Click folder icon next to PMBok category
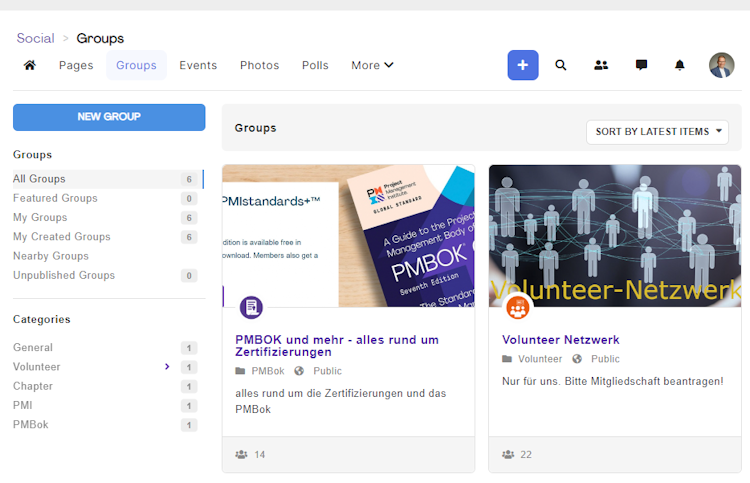This screenshot has width=750, height=483. tap(240, 371)
